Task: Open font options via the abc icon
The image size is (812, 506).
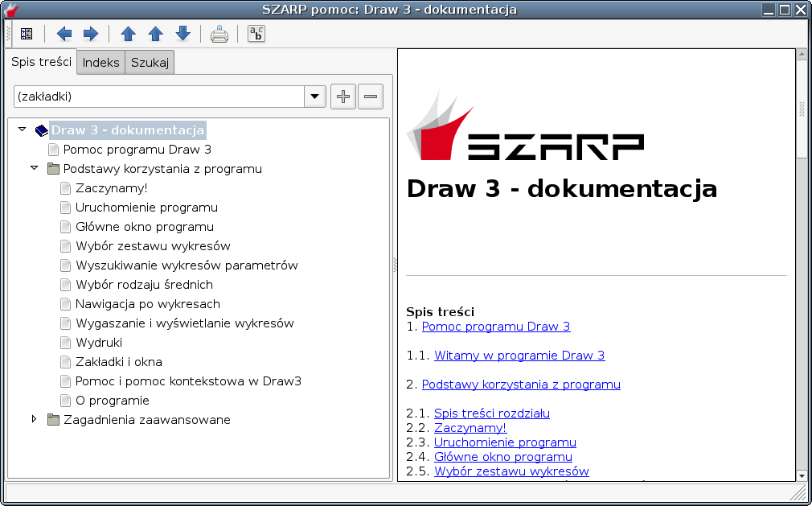Action: click(x=256, y=34)
